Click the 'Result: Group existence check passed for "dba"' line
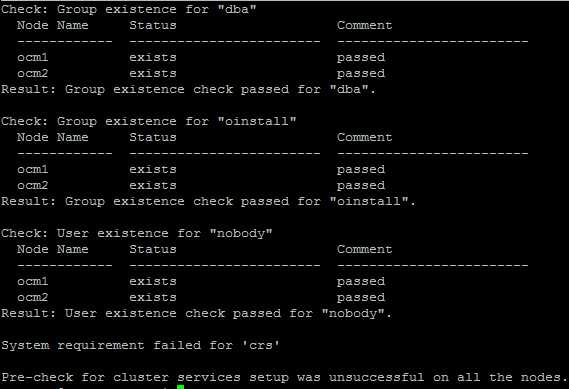Screen dimensions: 569x389 pyautogui.click(x=188, y=89)
